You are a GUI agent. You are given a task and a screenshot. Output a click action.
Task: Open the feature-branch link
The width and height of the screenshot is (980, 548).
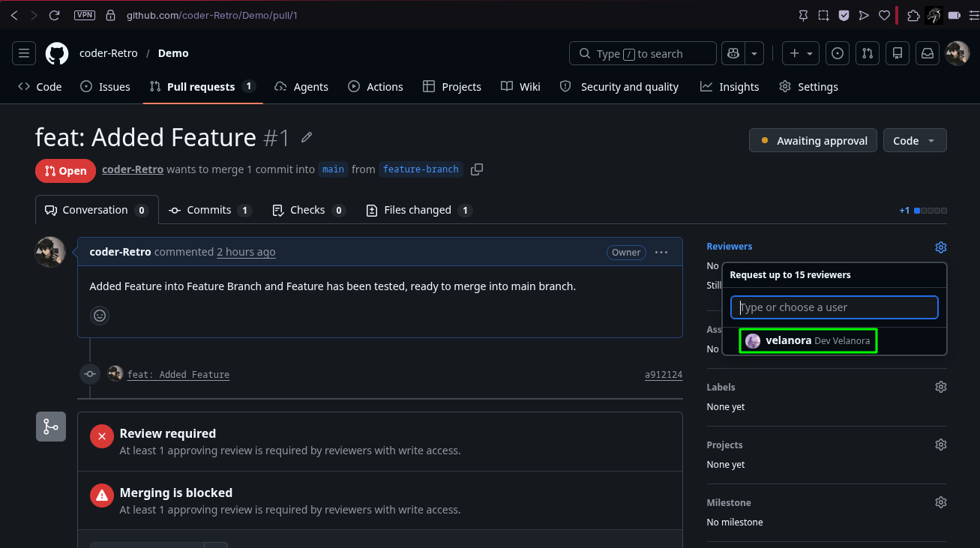[x=421, y=169]
